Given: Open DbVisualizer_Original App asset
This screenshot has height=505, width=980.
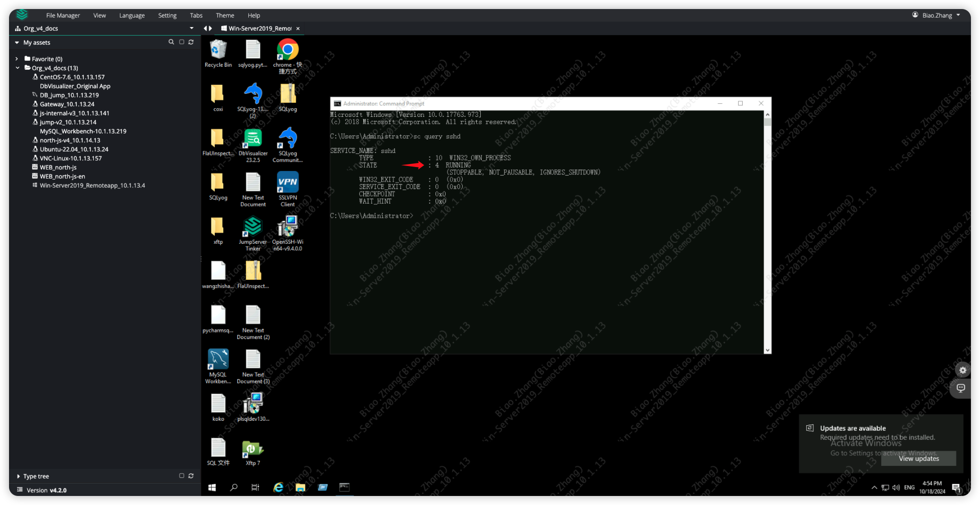Looking at the screenshot, I should 75,86.
